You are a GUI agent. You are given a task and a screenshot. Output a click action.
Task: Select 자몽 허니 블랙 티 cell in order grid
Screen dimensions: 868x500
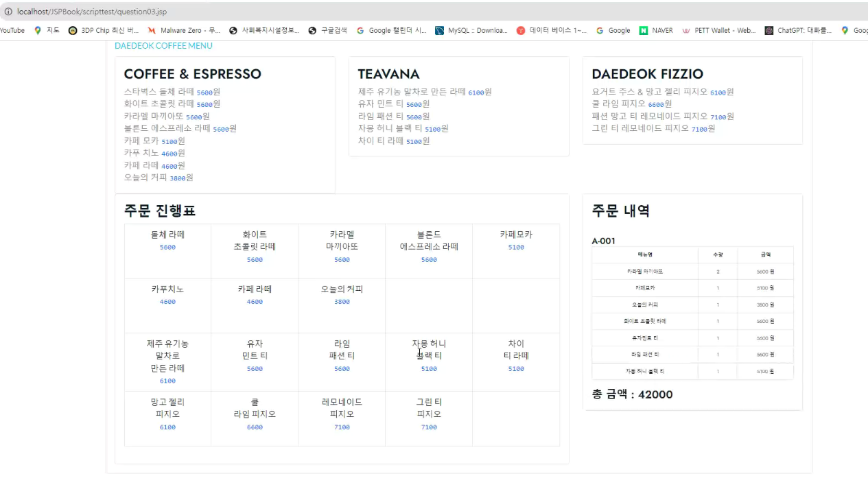pyautogui.click(x=429, y=362)
